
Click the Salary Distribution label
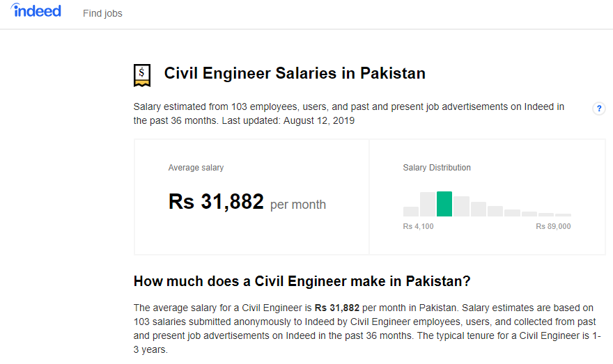[437, 168]
